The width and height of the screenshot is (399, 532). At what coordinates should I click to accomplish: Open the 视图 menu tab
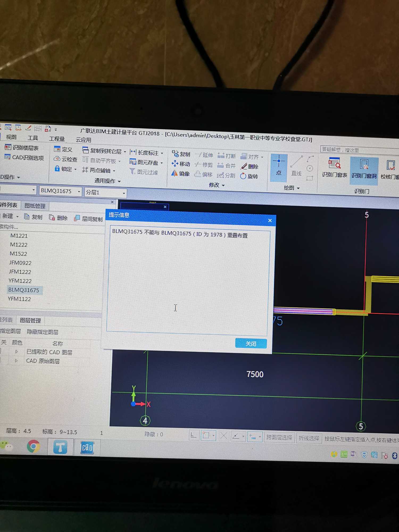click(x=11, y=137)
